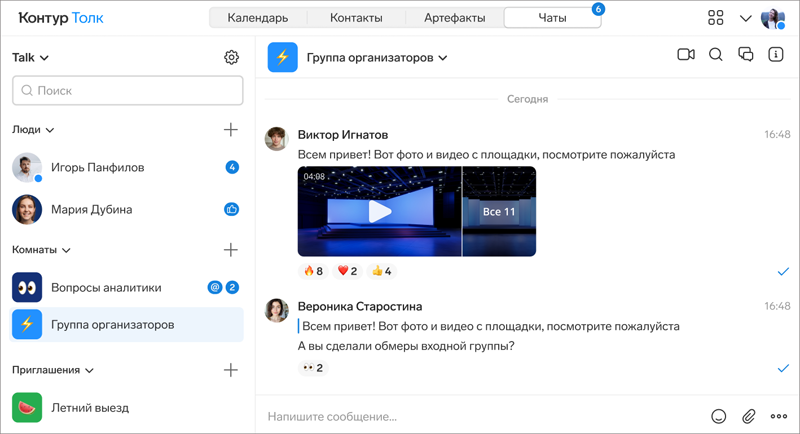This screenshot has width=800, height=434.
Task: Open chat with Игорь Панфилов
Action: (98, 168)
